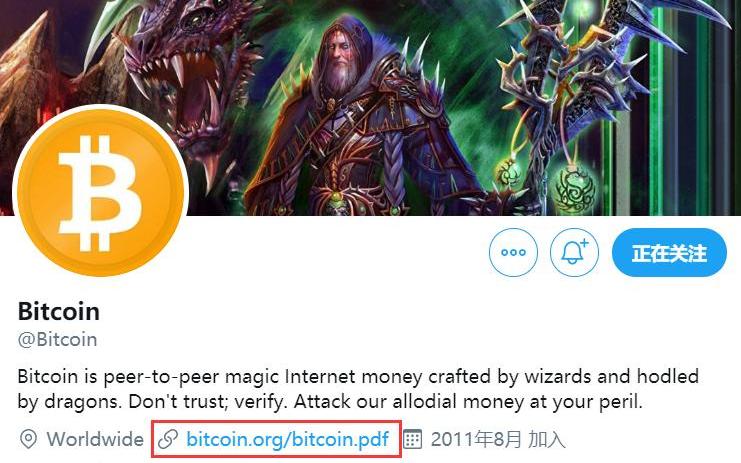
Task: Click the chain link icon beside bitcoin.org
Action: [x=168, y=439]
